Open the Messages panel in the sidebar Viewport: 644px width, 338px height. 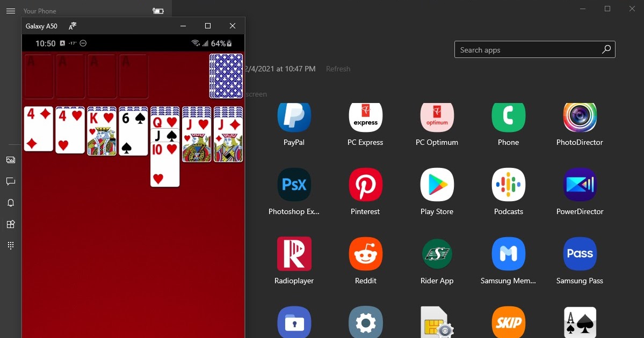(11, 181)
